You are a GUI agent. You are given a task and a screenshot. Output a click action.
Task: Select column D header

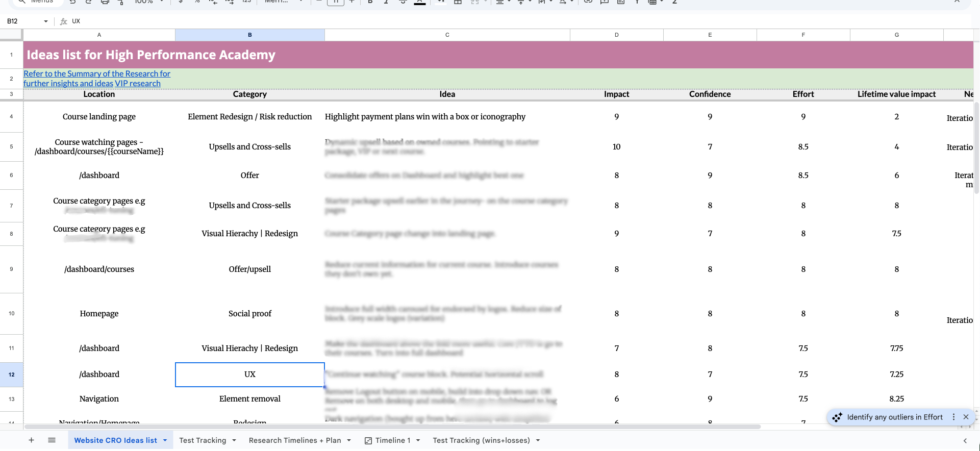coord(617,35)
